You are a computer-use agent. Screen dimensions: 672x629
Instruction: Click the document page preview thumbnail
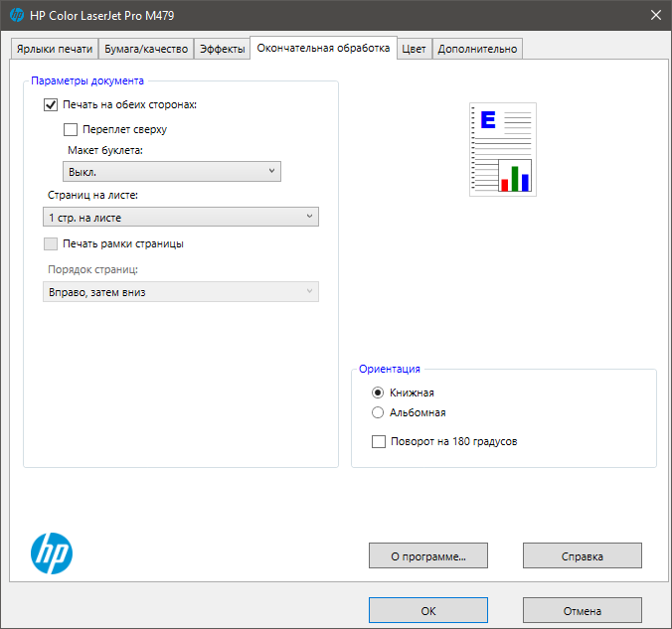503,149
